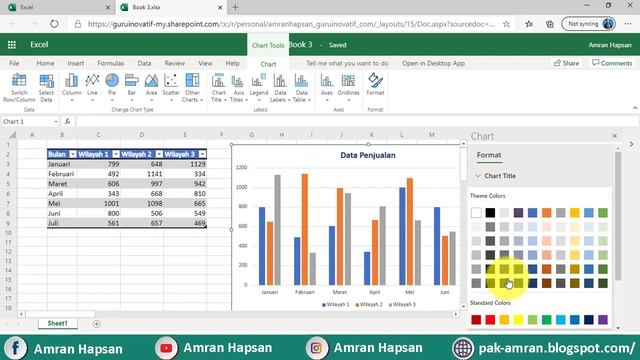Switch to the View tab
This screenshot has height=360, width=640.
coord(205,63)
